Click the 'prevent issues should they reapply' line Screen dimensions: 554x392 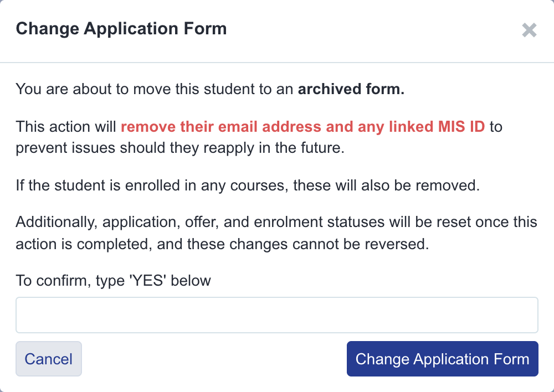tap(180, 148)
